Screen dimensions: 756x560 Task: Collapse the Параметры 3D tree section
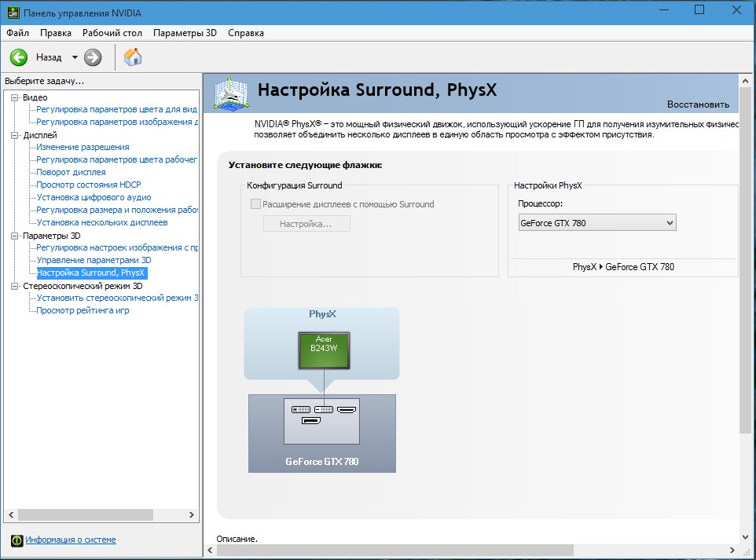click(x=15, y=236)
